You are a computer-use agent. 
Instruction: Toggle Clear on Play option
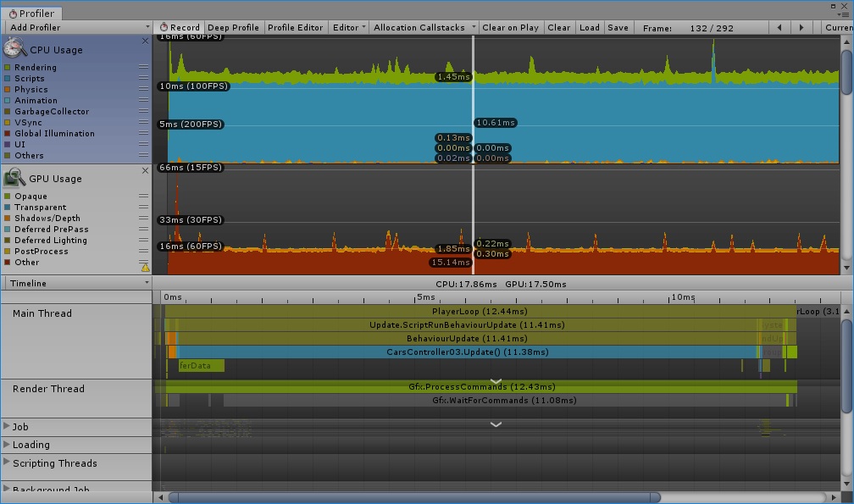(x=510, y=27)
